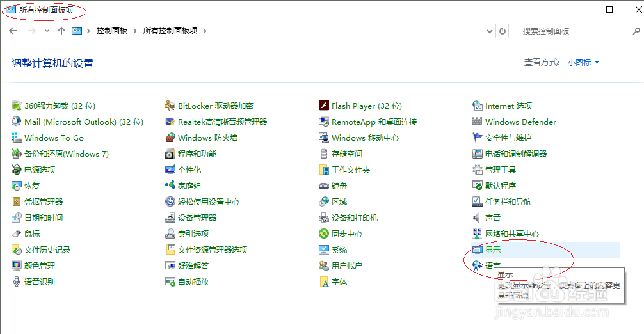
Task: Open the 凭据管理器 safe icon
Action: 17,202
